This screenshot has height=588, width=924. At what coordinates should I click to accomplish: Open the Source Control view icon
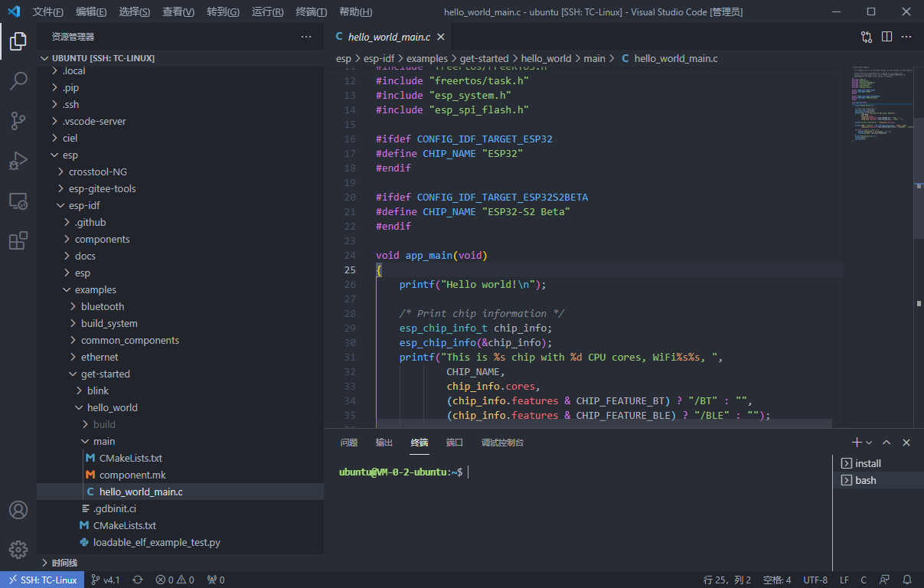click(x=18, y=121)
